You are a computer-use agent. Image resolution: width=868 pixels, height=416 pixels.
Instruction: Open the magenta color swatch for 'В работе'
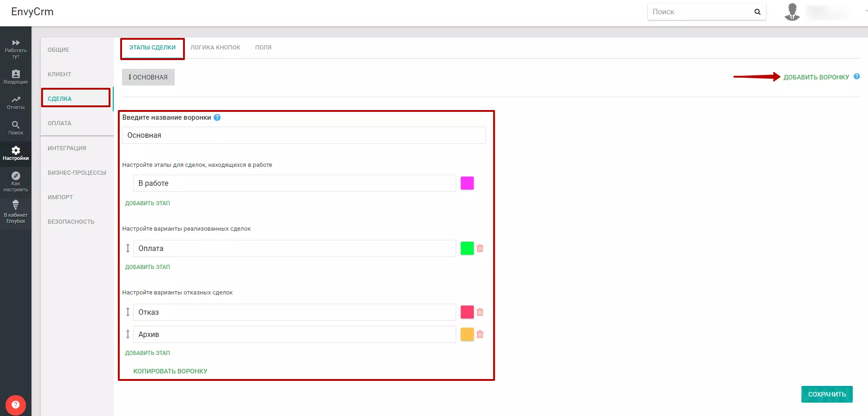(467, 183)
